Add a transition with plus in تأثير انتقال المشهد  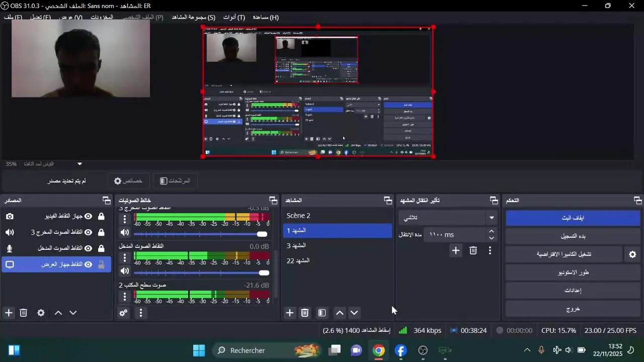click(456, 250)
